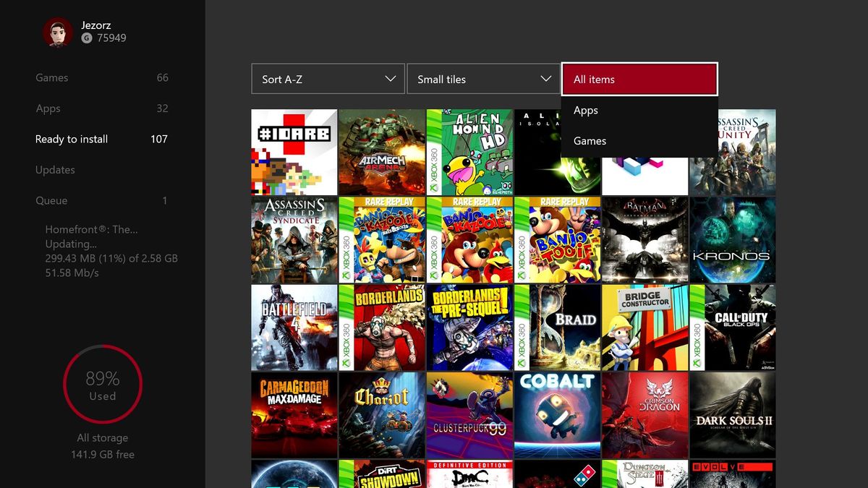Open the AirMech Arena tile

382,152
